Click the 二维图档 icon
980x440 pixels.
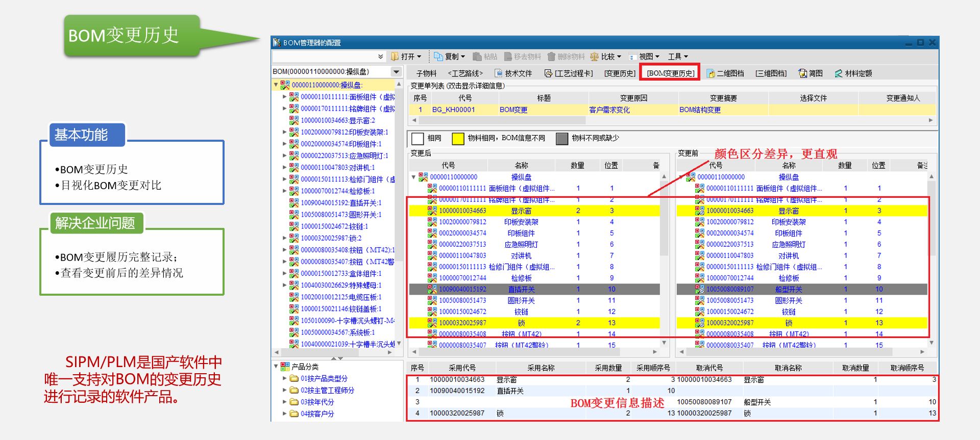(x=710, y=73)
